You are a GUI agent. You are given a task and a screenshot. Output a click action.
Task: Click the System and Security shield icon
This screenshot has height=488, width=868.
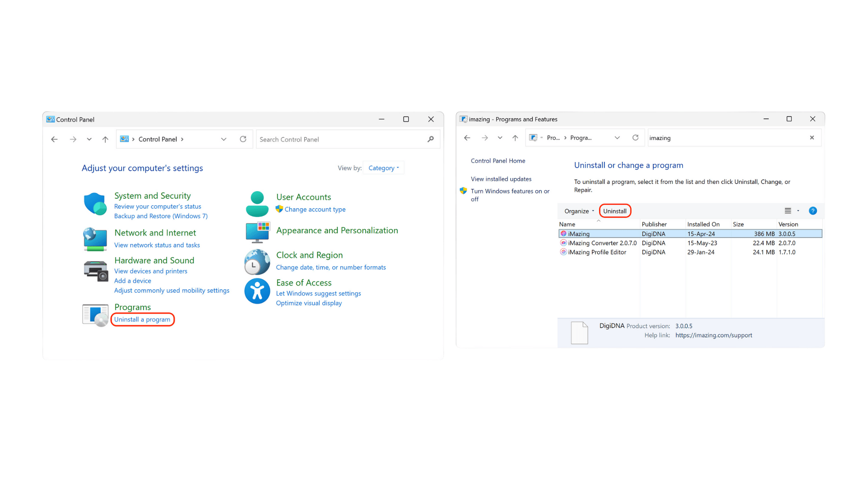(95, 204)
